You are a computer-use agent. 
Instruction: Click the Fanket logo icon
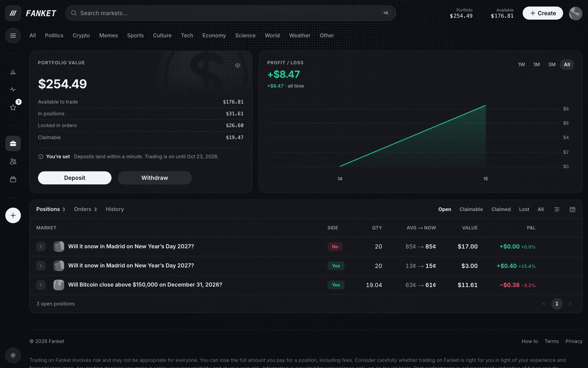[13, 13]
